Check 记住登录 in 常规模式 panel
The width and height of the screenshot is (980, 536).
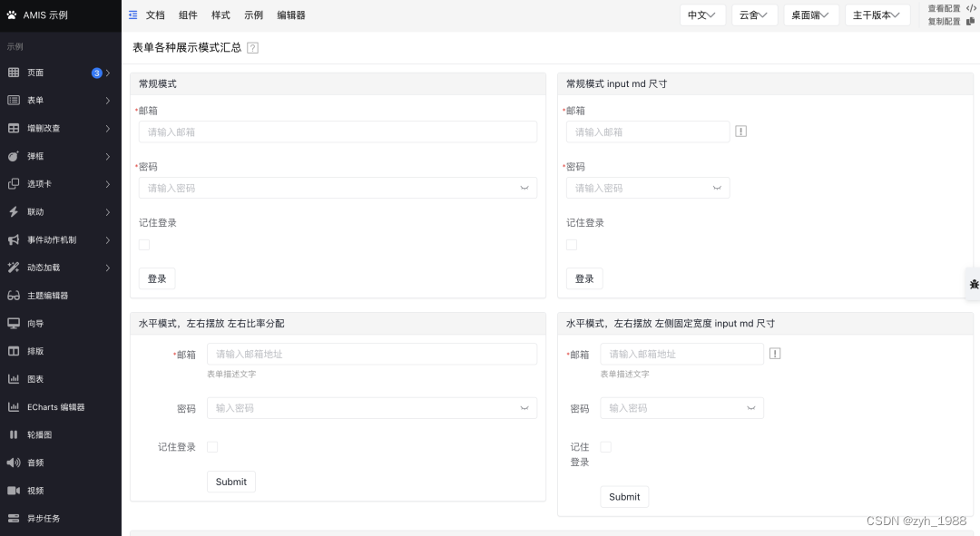click(x=144, y=245)
